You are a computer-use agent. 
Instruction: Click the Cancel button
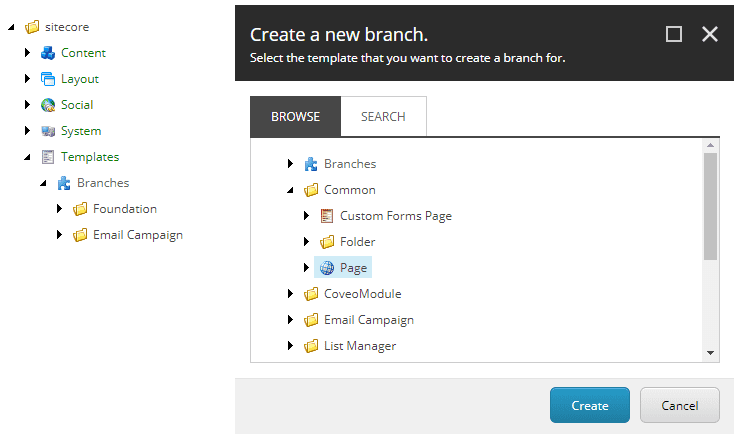(679, 405)
